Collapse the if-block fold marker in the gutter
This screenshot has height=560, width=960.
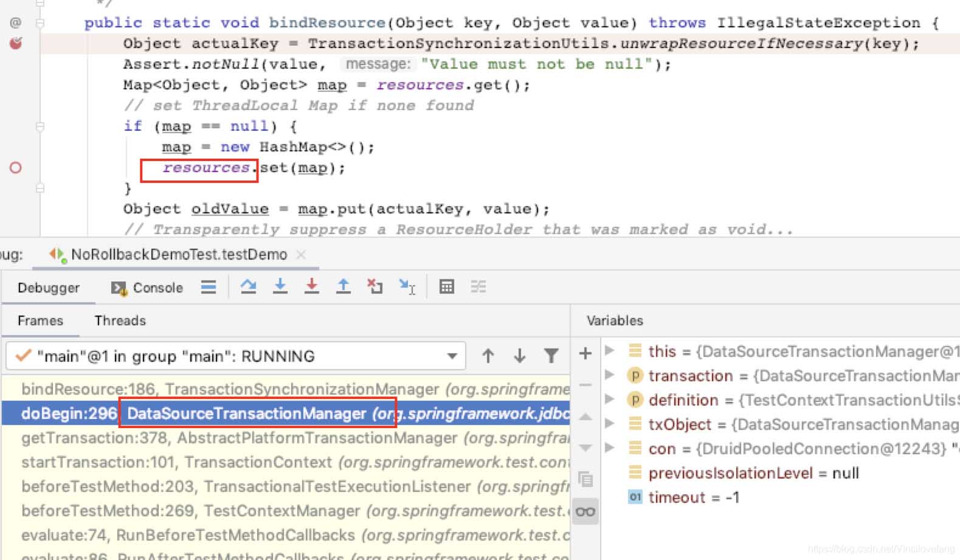click(x=40, y=126)
